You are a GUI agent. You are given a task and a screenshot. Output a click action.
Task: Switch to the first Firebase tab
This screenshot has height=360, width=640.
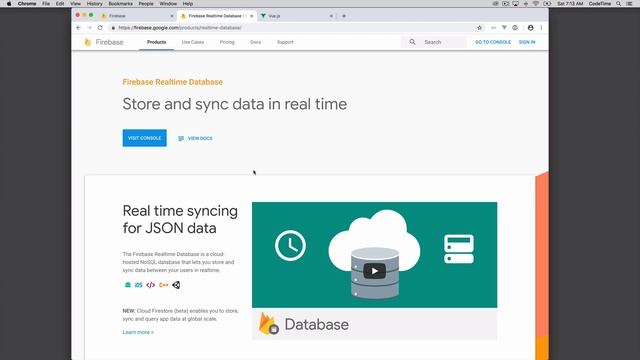click(137, 16)
